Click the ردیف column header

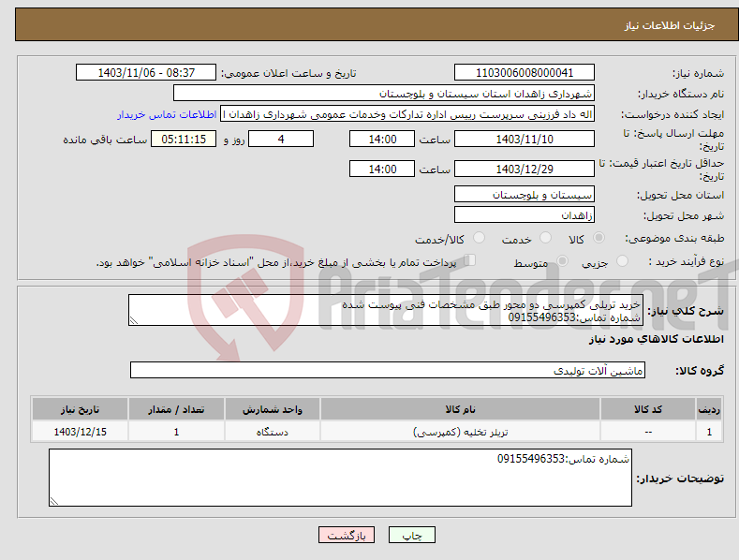point(709,409)
